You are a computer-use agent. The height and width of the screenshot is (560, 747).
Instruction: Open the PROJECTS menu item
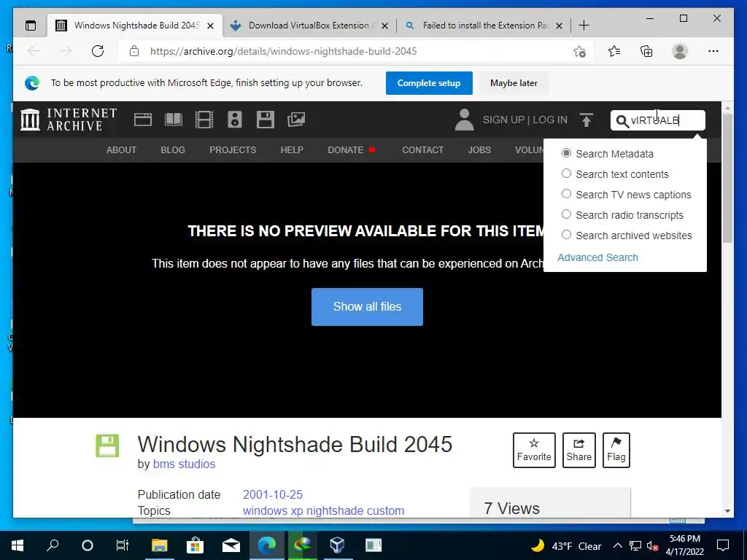(233, 150)
